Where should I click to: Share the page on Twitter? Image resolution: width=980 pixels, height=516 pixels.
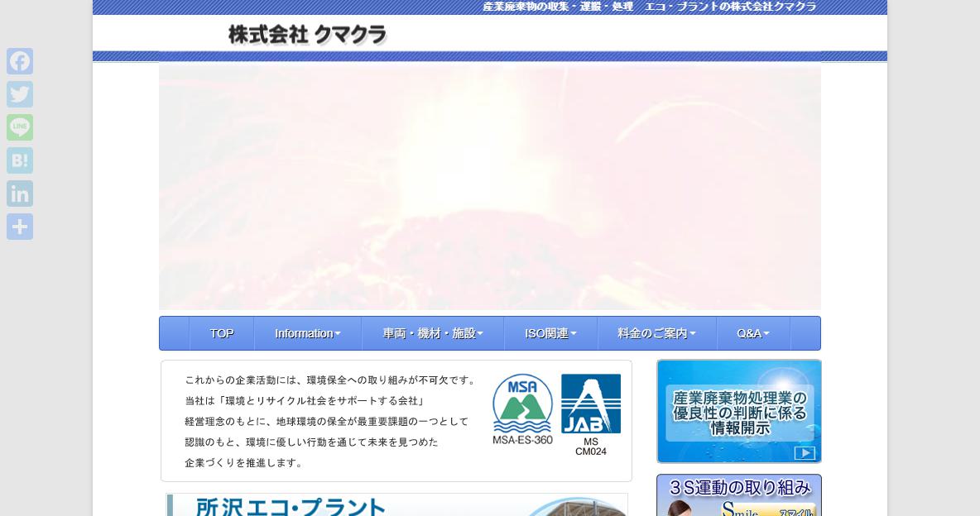(x=20, y=94)
